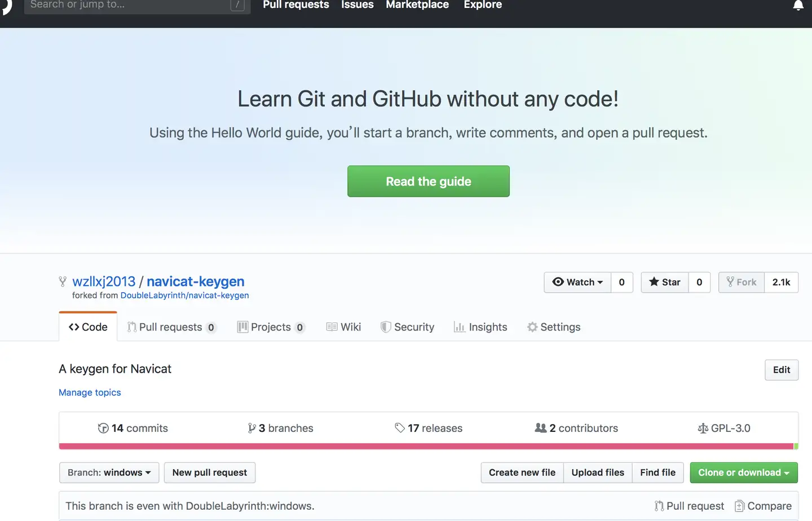The image size is (812, 521).
Task: Open the notifications bell icon
Action: 798,5
